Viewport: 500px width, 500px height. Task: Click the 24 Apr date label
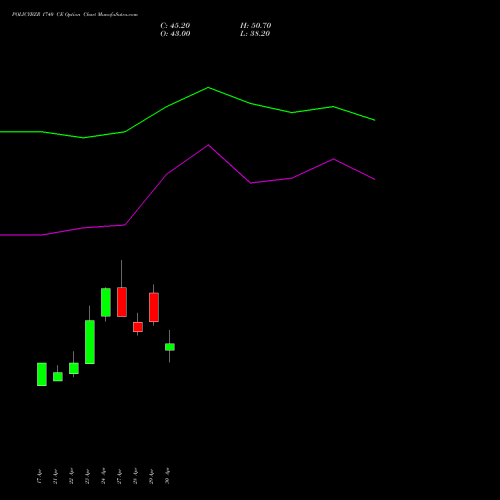click(104, 476)
